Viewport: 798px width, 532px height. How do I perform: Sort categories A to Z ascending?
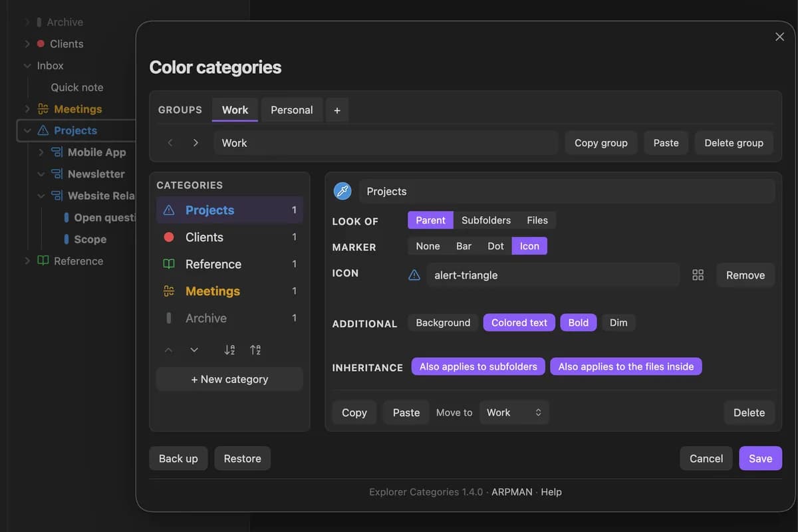point(229,350)
